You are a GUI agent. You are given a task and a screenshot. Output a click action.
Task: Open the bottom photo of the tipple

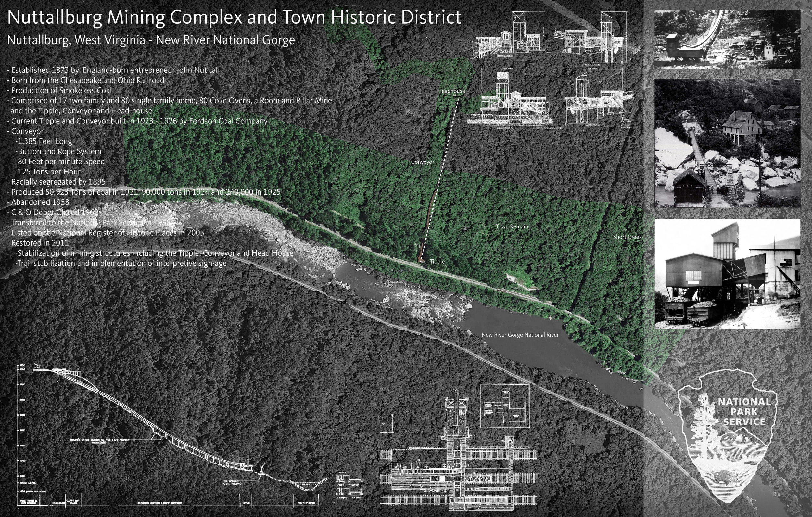click(x=727, y=274)
